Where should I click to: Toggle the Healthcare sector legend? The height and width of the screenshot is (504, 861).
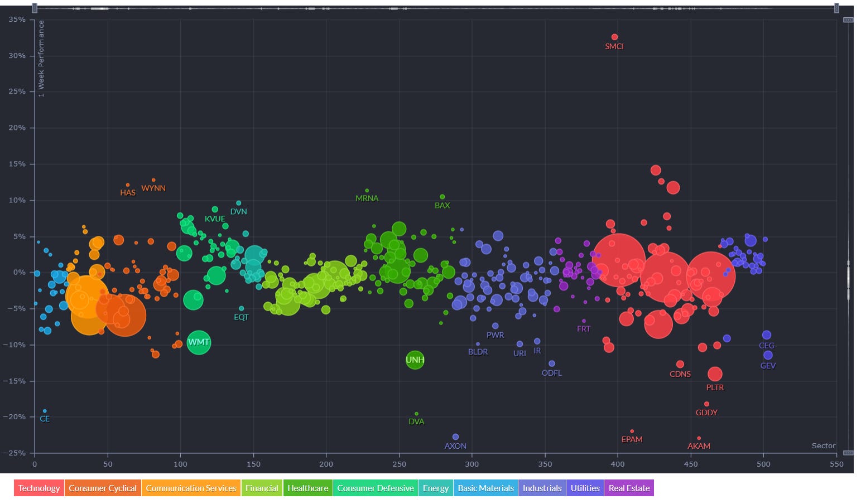point(308,488)
